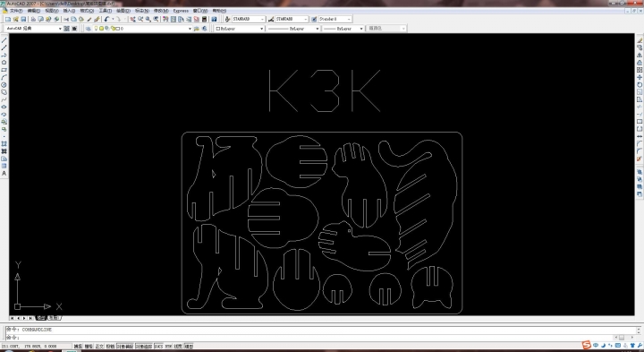
Task: Click in the command line input
Action: point(320,337)
